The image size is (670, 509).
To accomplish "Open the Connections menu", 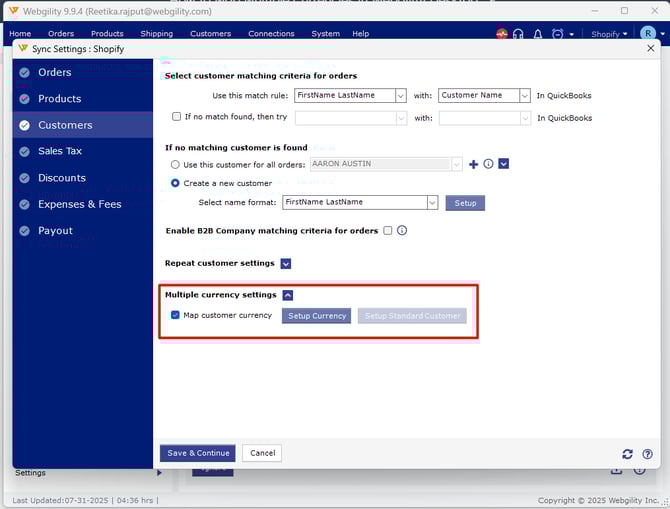I will 271,33.
